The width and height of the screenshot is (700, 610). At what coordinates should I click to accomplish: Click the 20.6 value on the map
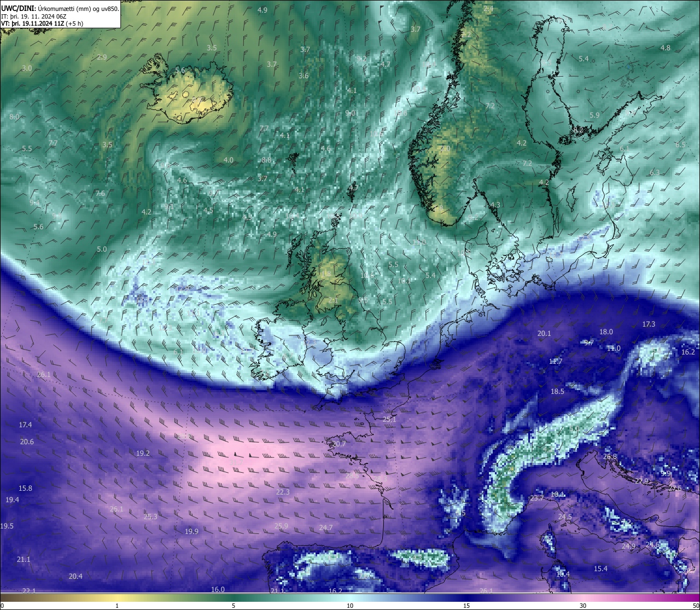(x=27, y=442)
